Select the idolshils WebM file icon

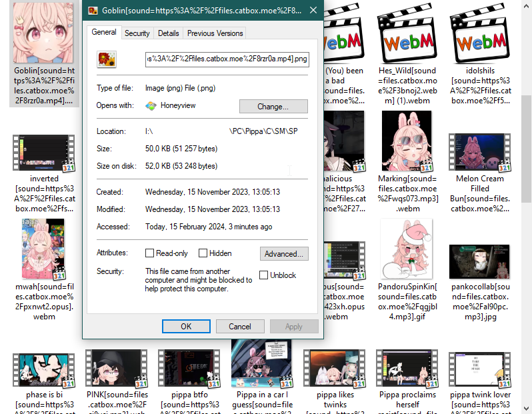pos(480,33)
